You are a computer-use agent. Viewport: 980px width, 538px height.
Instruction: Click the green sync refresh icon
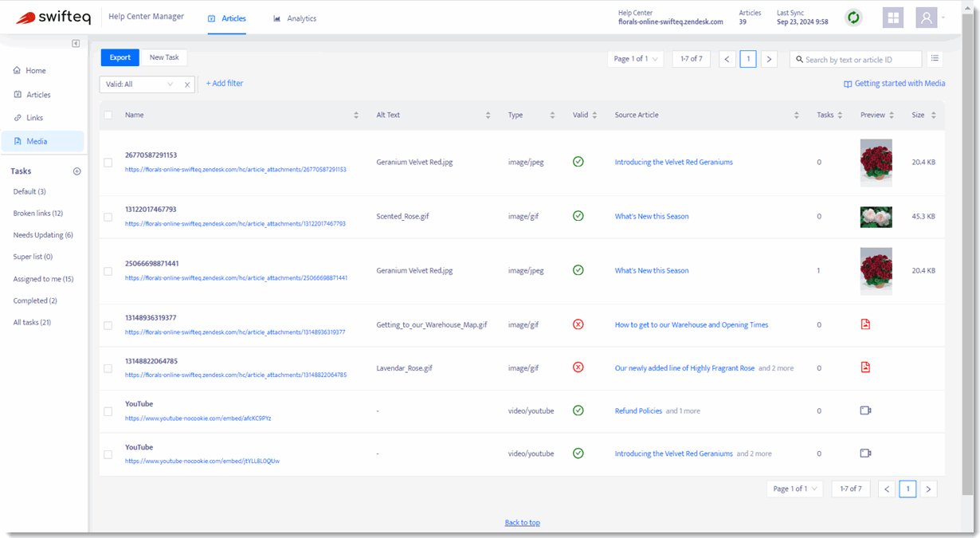(853, 18)
